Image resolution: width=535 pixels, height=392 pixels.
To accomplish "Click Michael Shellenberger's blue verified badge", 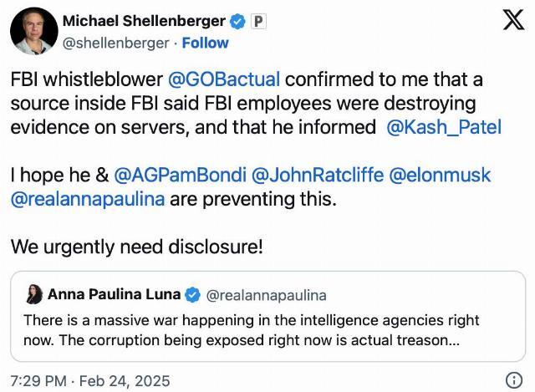I will [237, 21].
